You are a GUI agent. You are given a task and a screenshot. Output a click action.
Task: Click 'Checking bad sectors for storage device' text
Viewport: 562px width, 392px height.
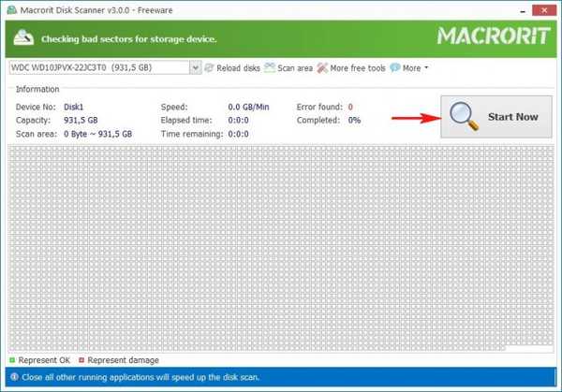pyautogui.click(x=128, y=39)
